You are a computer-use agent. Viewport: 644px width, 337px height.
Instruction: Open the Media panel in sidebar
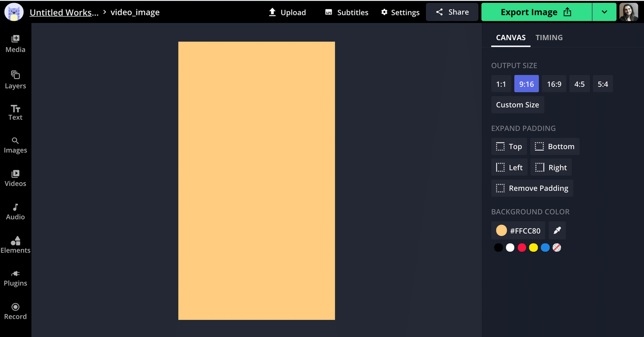coord(15,44)
